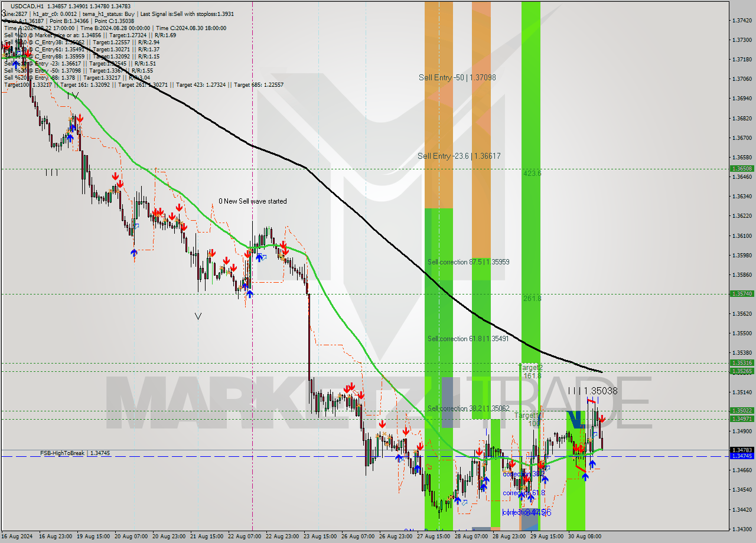Viewport: 756px width, 543px height.
Task: Click the 'FSB-HighToBreak | 1.34745' label
Action: (x=75, y=453)
